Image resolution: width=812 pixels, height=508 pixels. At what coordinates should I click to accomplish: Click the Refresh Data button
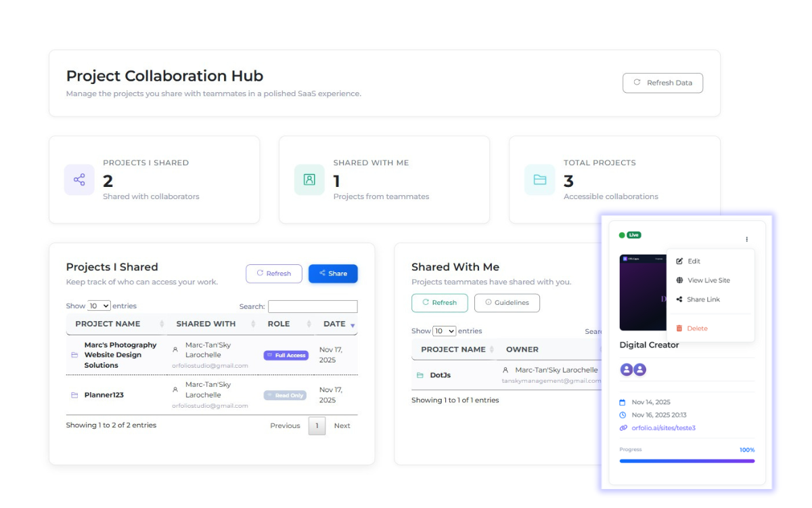pyautogui.click(x=662, y=83)
